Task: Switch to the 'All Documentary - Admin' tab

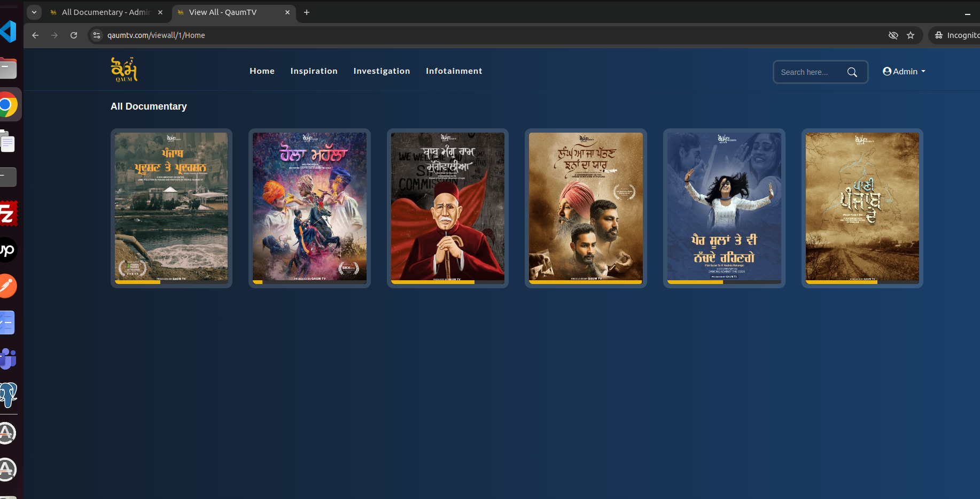Action: [106, 12]
